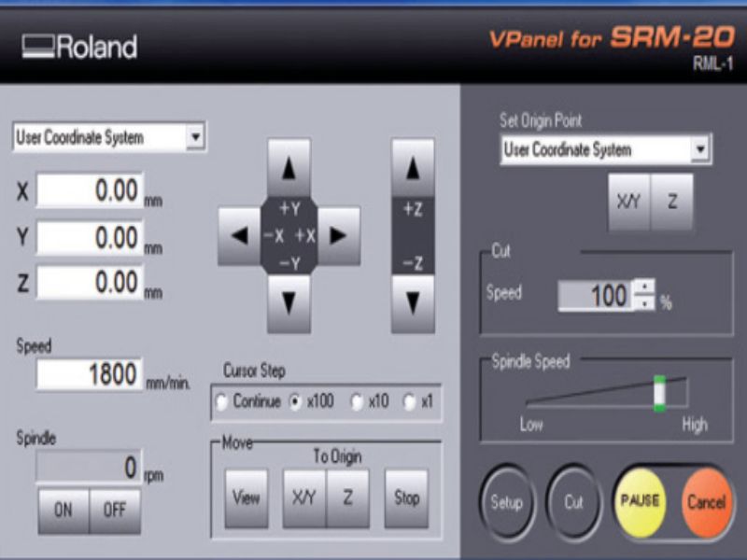This screenshot has width=747, height=560.
Task: Jog -X with the left arrow button
Action: coord(239,236)
